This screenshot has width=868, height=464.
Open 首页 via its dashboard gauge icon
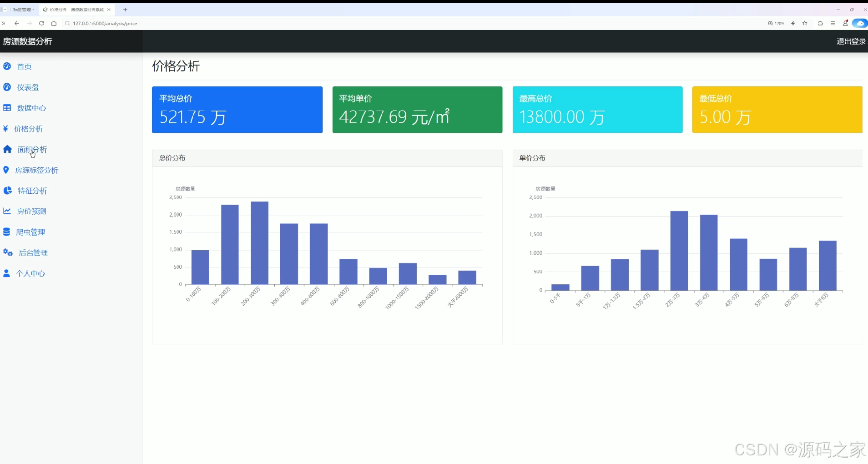(x=7, y=66)
